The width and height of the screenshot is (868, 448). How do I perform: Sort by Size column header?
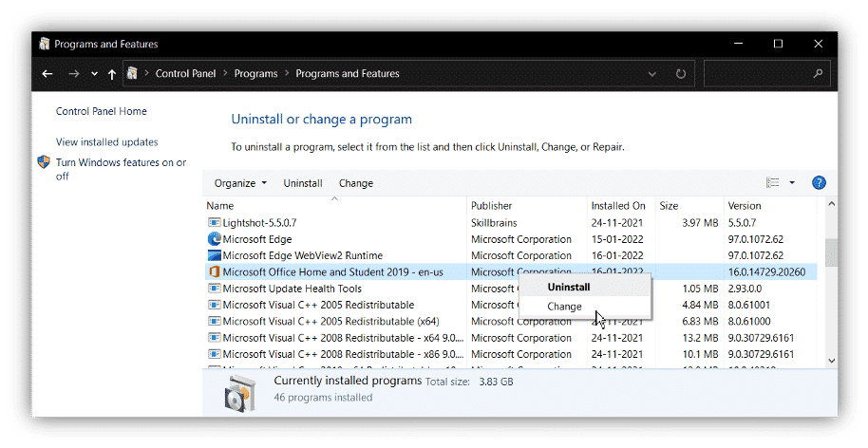(x=669, y=206)
